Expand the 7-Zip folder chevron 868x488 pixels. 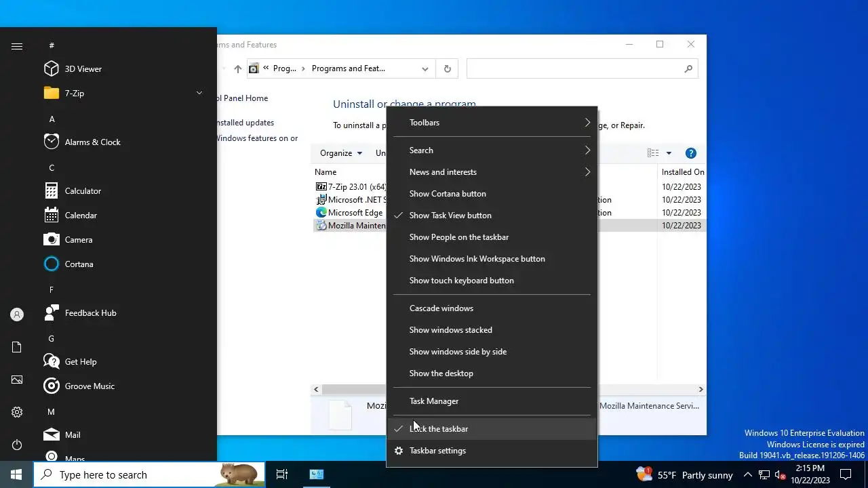(199, 93)
